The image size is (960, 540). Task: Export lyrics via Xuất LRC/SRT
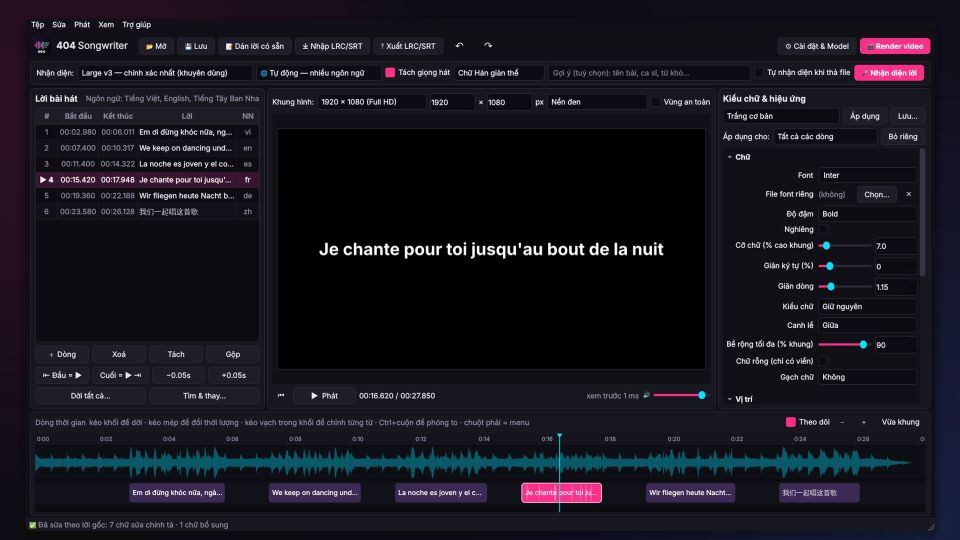click(x=408, y=46)
